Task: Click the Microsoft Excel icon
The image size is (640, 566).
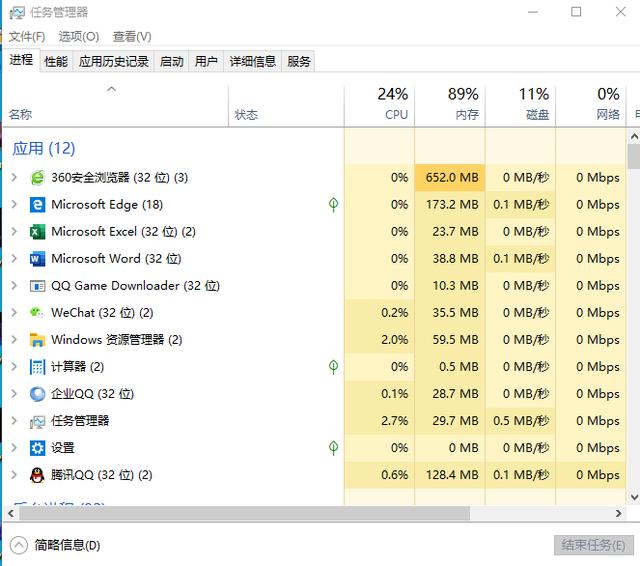Action: coord(37,231)
